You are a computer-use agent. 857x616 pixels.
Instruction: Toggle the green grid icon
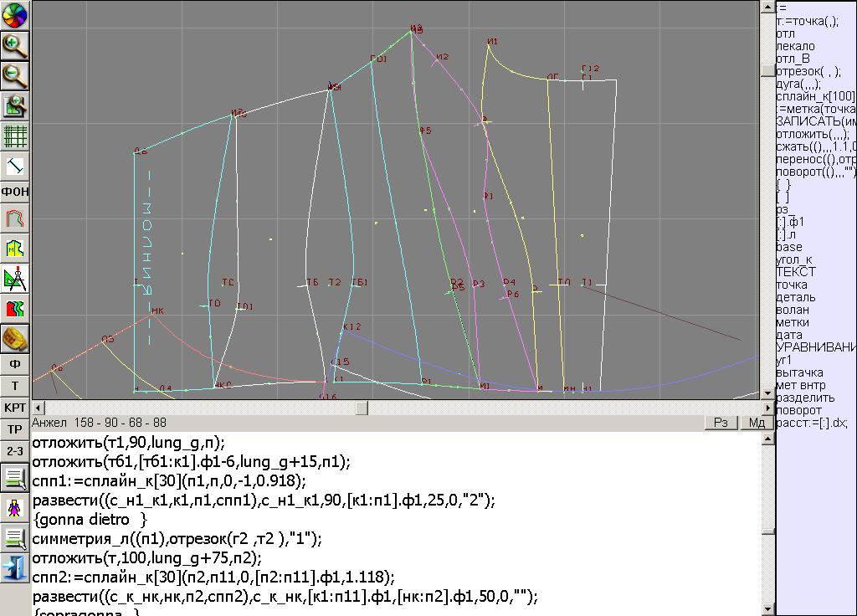coord(15,136)
